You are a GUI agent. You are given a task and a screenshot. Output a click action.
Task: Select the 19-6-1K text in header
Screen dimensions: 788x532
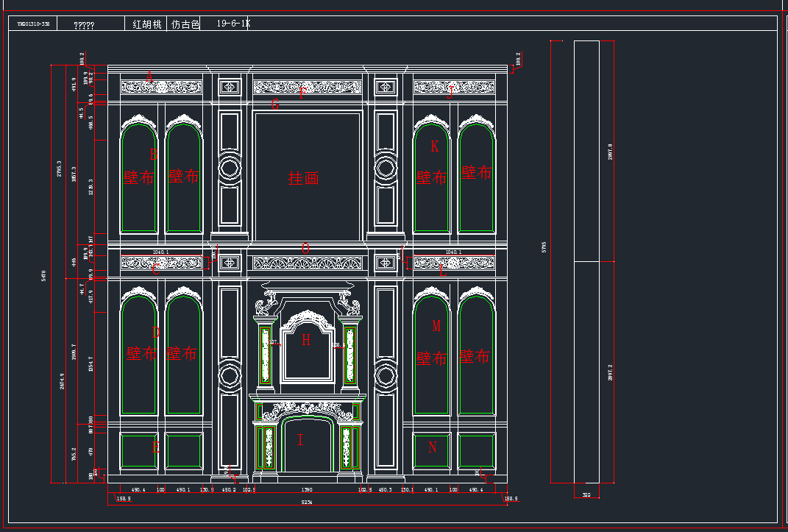click(233, 24)
